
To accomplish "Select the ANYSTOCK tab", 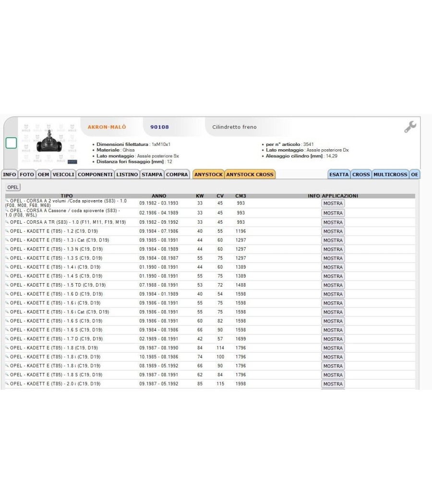I will click(208, 175).
